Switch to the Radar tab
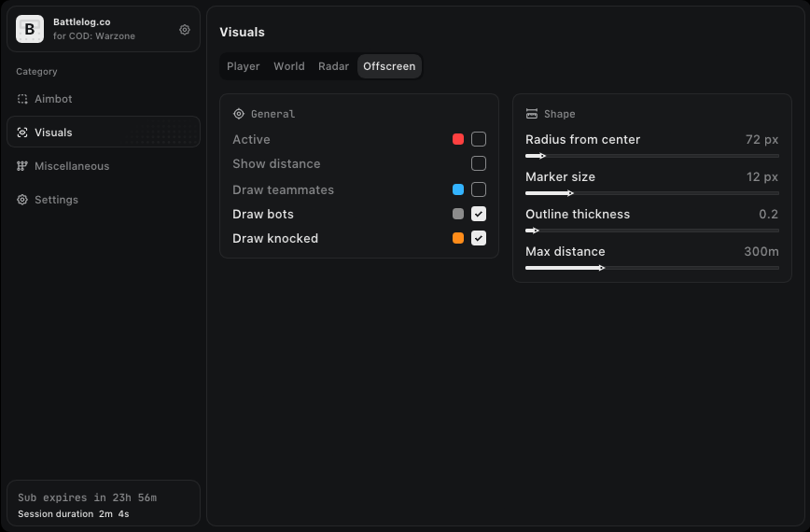 tap(333, 66)
